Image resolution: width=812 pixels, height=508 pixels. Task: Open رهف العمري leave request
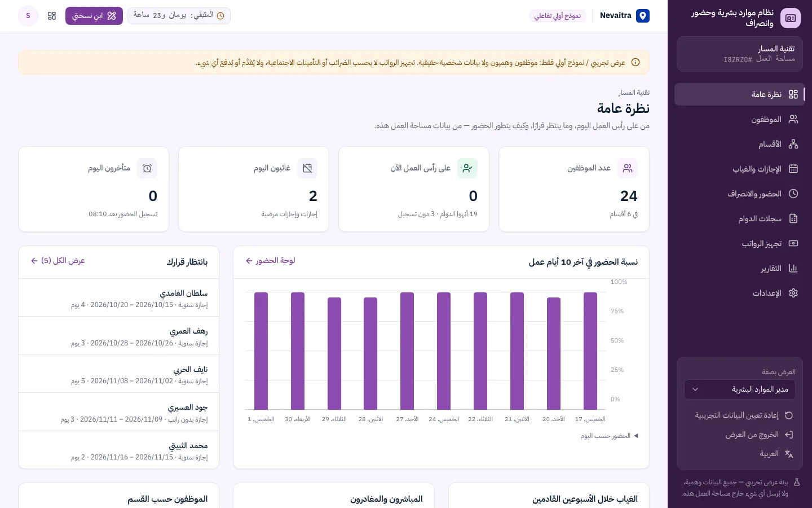pyautogui.click(x=118, y=336)
